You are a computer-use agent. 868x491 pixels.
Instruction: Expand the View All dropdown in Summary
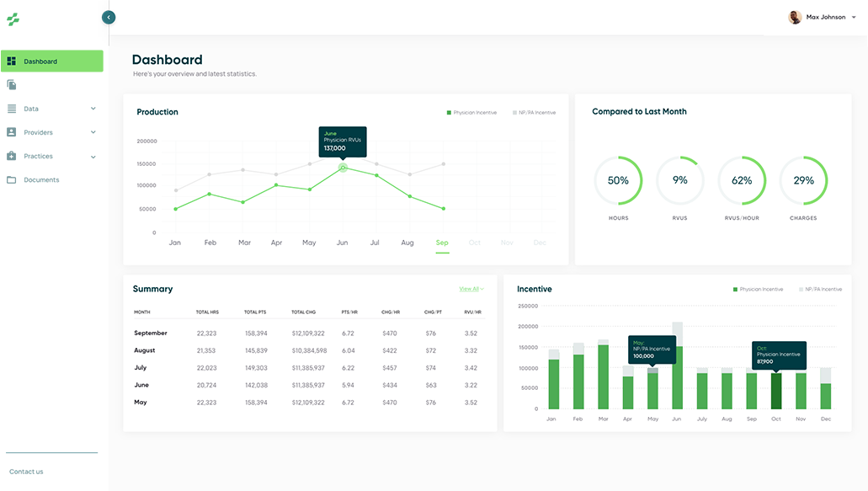tap(471, 289)
